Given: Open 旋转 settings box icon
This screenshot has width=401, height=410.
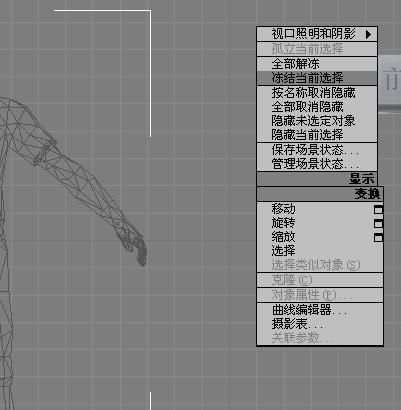Looking at the screenshot, I should click(378, 224).
